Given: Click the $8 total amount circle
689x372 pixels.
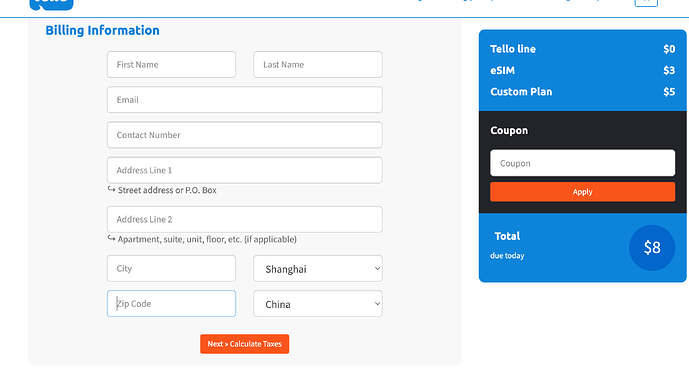Looking at the screenshot, I should click(x=652, y=248).
